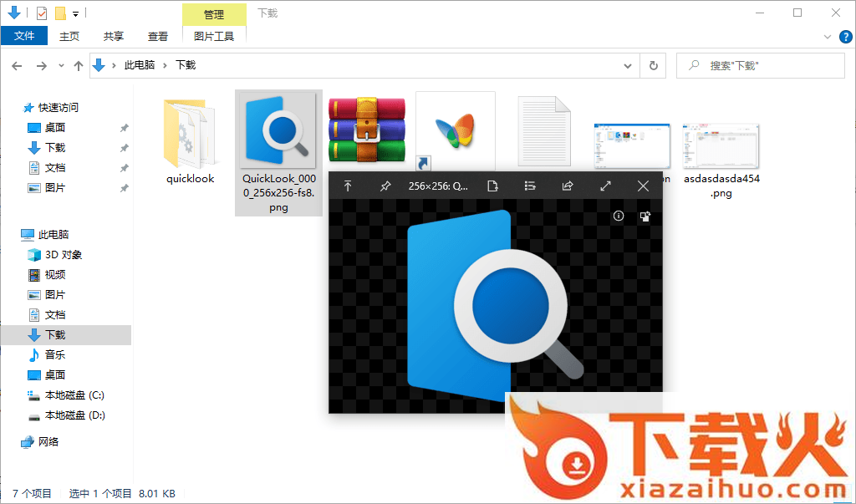Screen dimensions: 856x504
Task: Refresh the 下载 folder
Action: coord(654,65)
